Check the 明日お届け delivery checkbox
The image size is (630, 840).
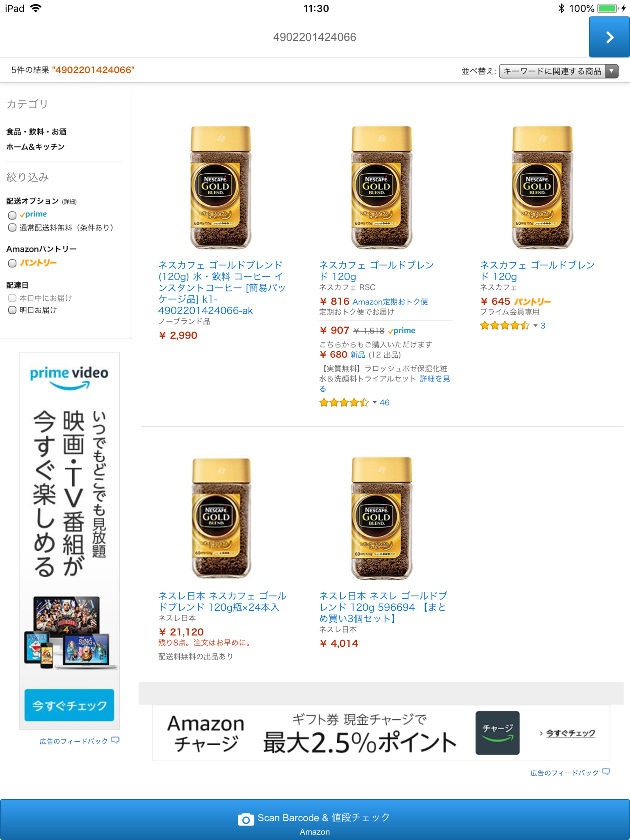coord(12,310)
